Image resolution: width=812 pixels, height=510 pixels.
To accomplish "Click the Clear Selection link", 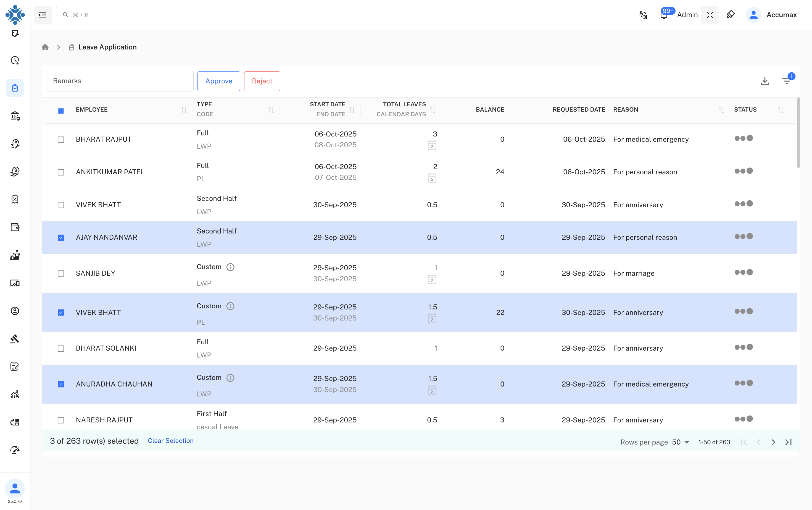I will [x=171, y=441].
